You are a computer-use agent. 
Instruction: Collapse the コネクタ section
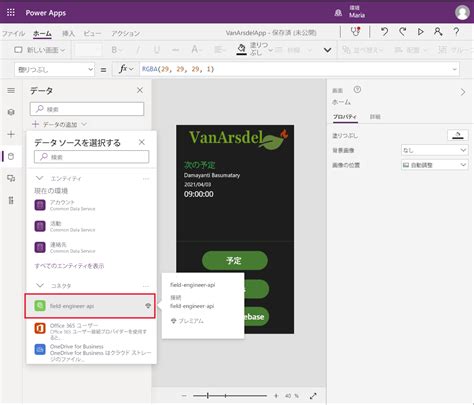coord(40,285)
